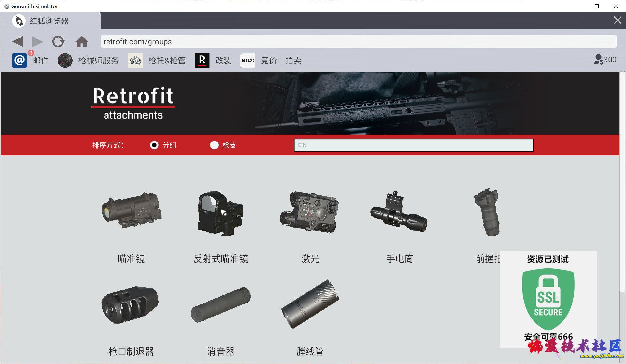This screenshot has width=626, height=364.
Task: Open the BID! auction bookmark
Action: 248,61
